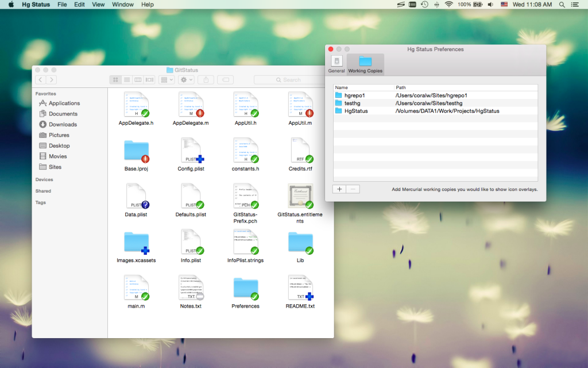588x368 pixels.
Task: Click the Finder edit tags button
Action: coord(225,79)
